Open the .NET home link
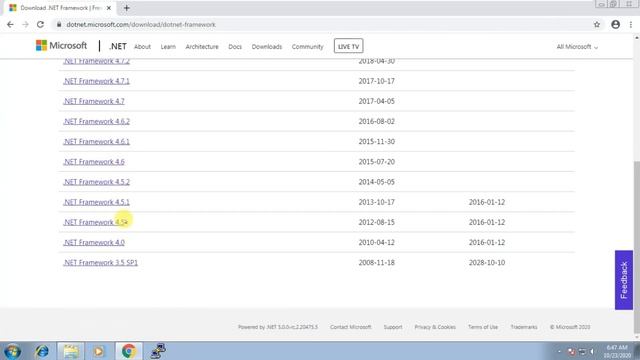This screenshot has height=360, width=640. [x=118, y=47]
